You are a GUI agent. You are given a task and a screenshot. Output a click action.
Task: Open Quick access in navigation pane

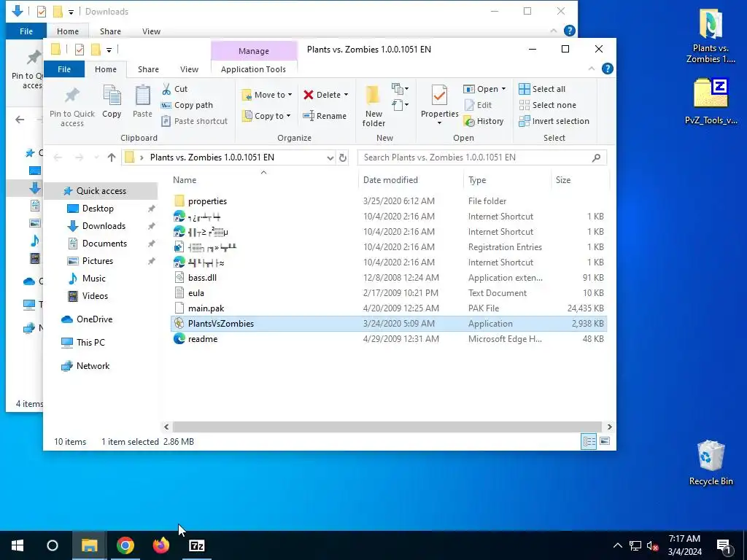click(x=101, y=191)
